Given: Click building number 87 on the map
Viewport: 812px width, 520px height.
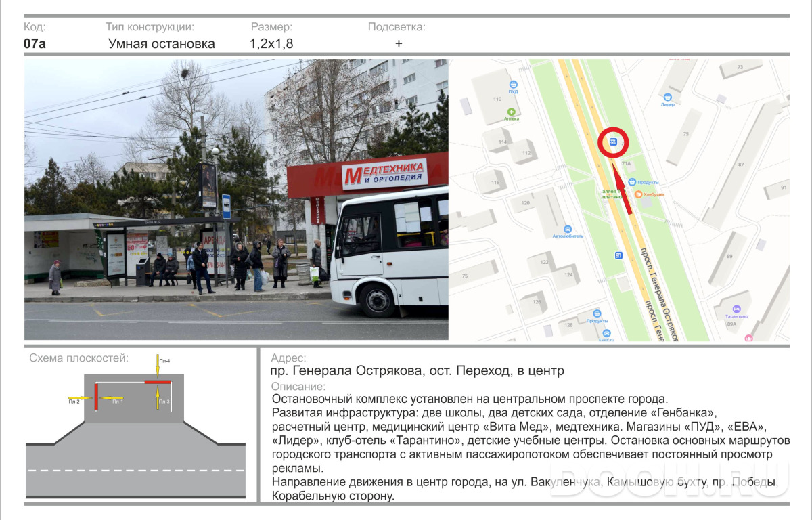Looking at the screenshot, I should click(x=740, y=165).
